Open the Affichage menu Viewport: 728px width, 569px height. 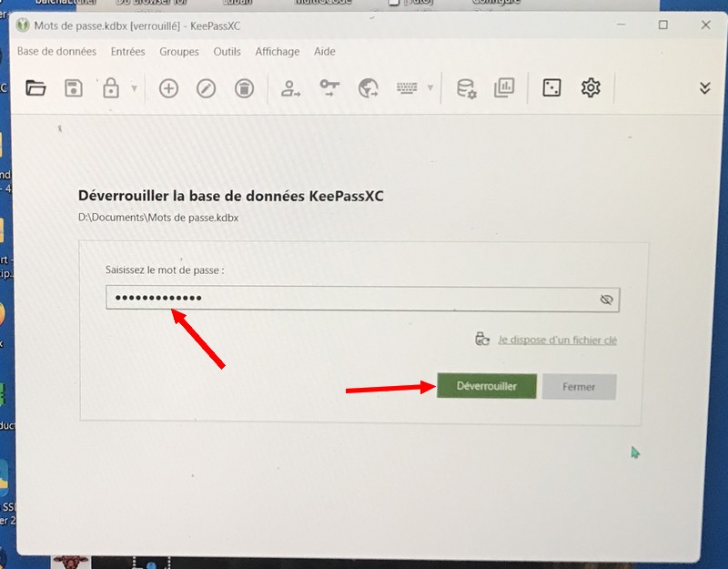click(277, 52)
